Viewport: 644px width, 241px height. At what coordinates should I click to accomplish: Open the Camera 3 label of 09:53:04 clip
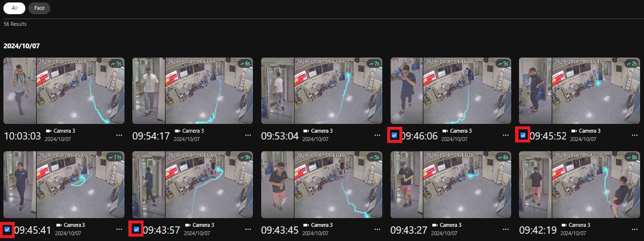[x=322, y=131]
